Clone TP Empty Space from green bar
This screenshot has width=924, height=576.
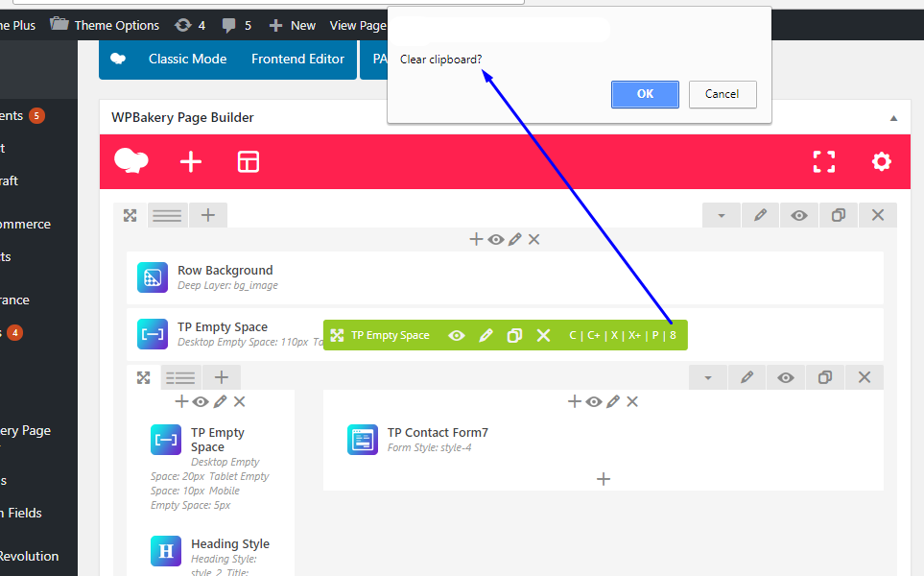[x=514, y=335]
